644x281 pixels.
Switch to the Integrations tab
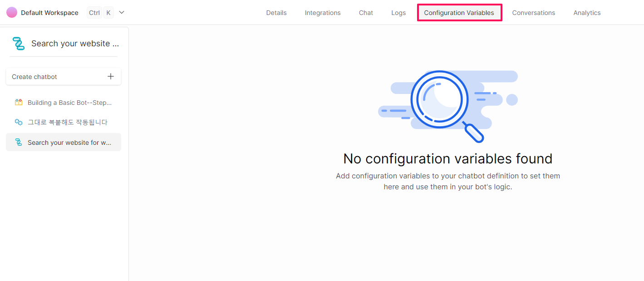(323, 13)
